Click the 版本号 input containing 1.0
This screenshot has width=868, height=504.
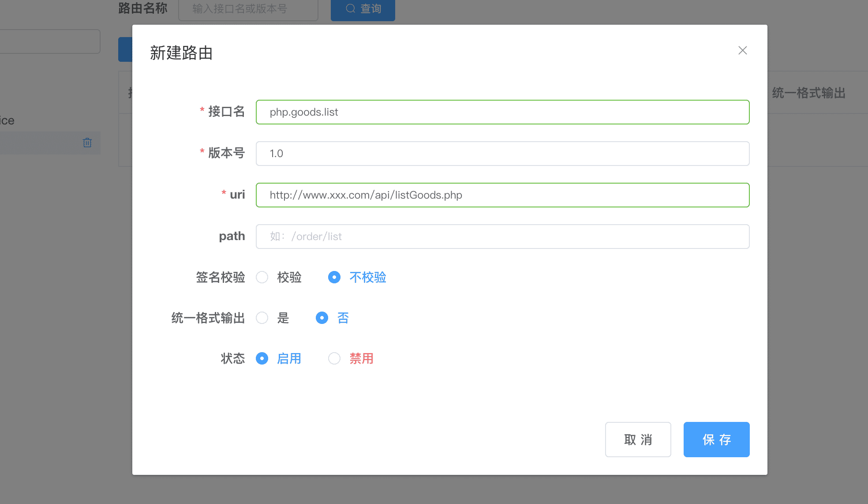click(x=502, y=154)
